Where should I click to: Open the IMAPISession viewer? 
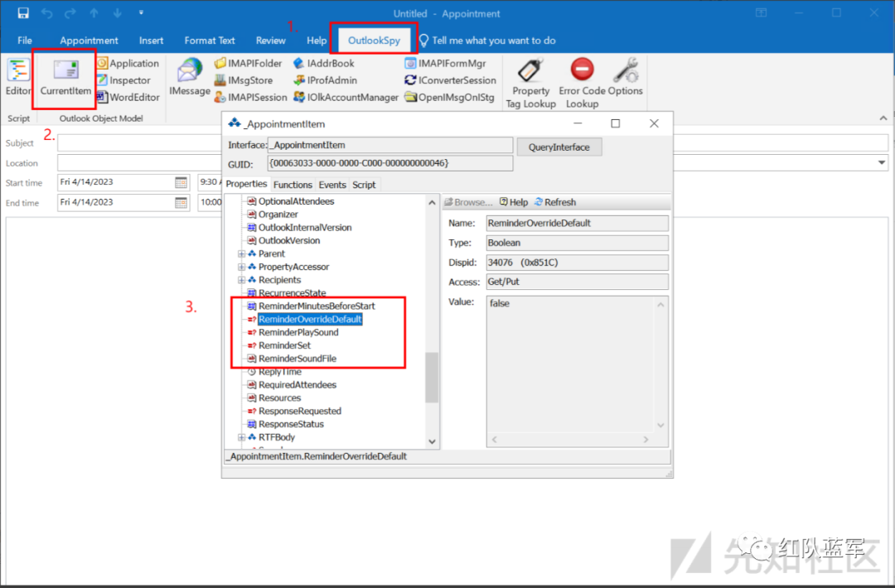tap(250, 98)
